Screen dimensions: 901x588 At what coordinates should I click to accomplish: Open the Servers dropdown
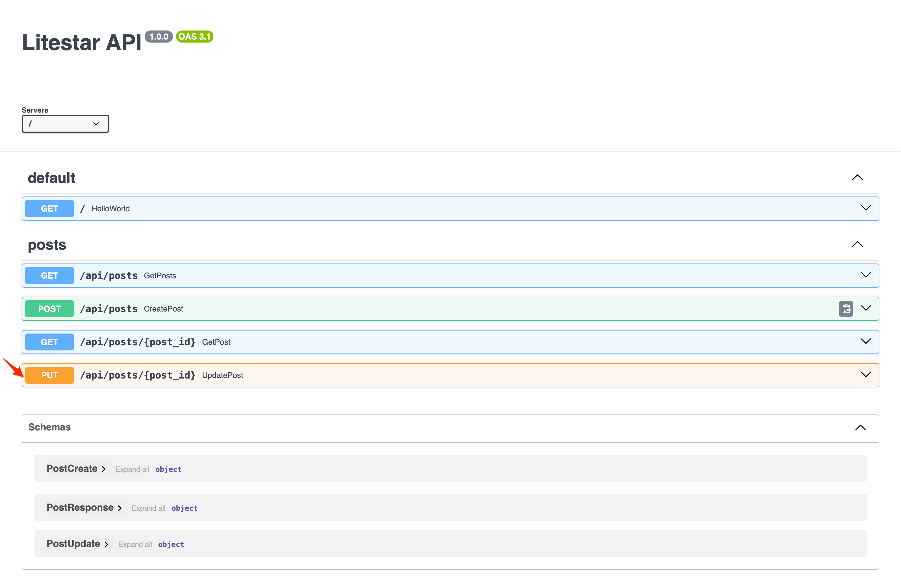[66, 124]
